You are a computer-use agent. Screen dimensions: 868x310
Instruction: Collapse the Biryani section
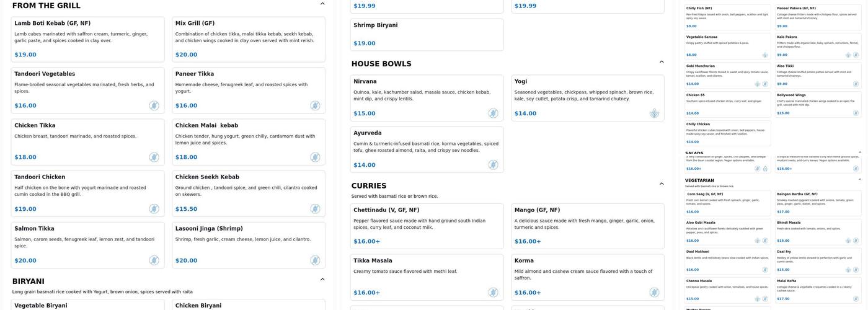pyautogui.click(x=322, y=280)
